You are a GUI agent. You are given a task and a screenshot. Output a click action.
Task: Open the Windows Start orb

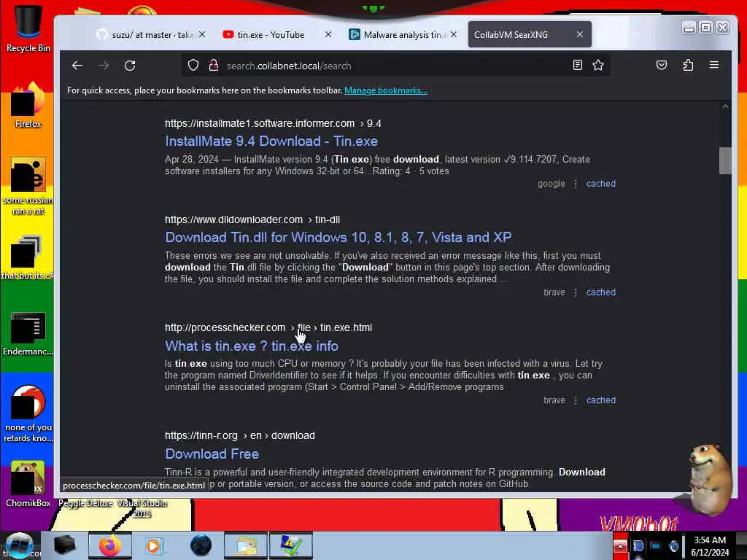(x=19, y=545)
